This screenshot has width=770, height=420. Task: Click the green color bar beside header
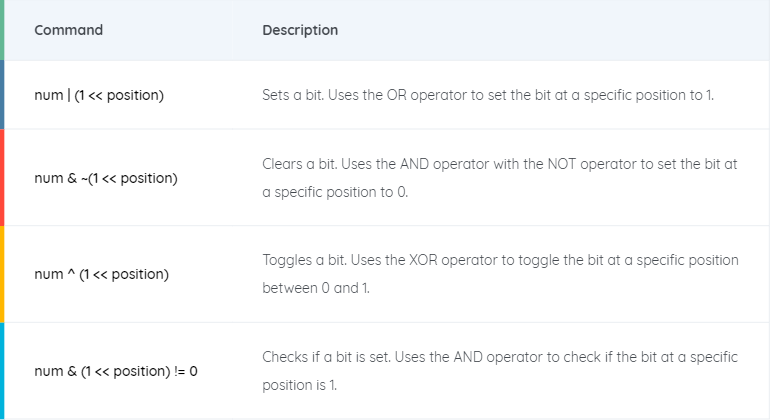pos(2,30)
